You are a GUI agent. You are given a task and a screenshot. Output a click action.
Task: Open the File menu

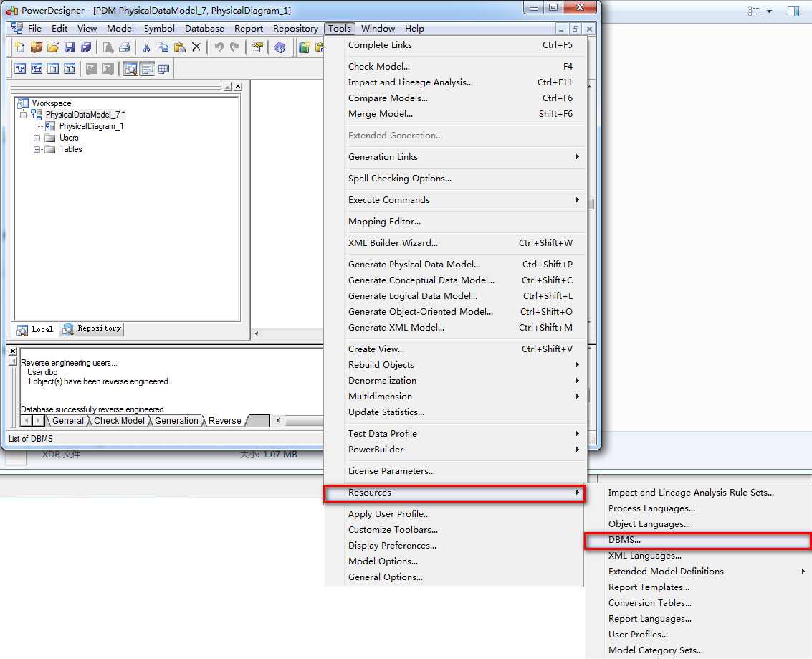(34, 29)
